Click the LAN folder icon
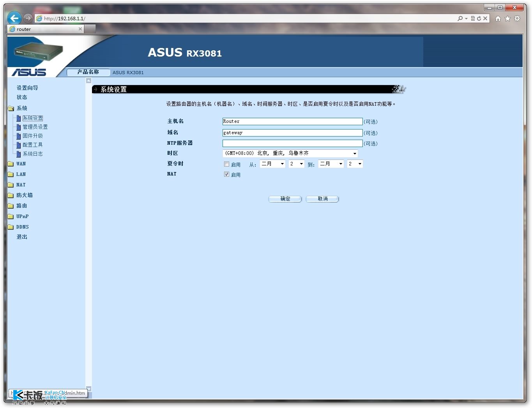This screenshot has height=408, width=532. 11,174
